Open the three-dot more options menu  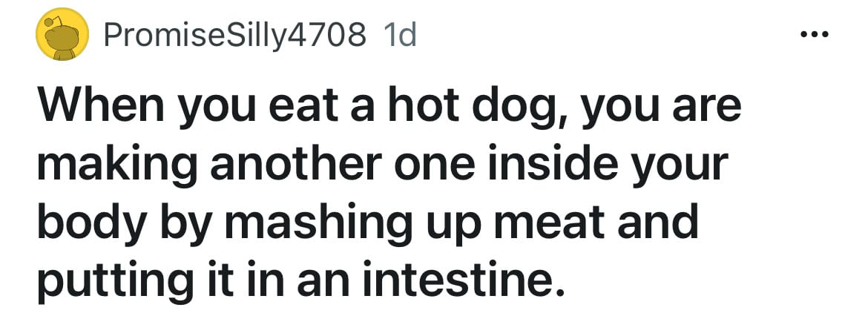(x=815, y=35)
